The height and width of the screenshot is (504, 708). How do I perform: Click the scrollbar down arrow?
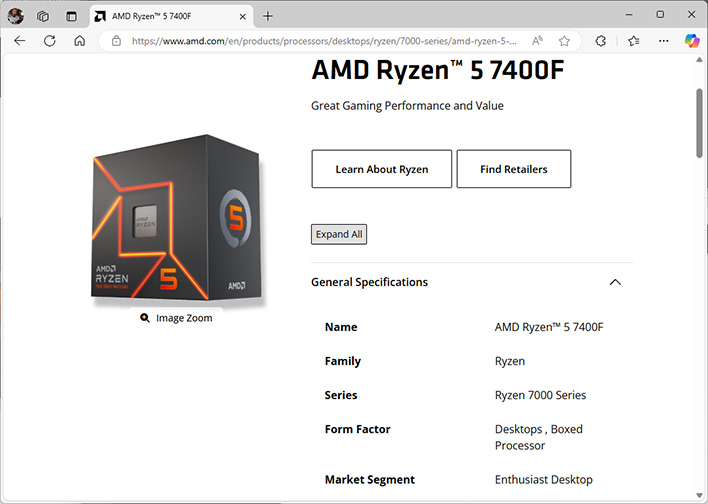click(699, 495)
